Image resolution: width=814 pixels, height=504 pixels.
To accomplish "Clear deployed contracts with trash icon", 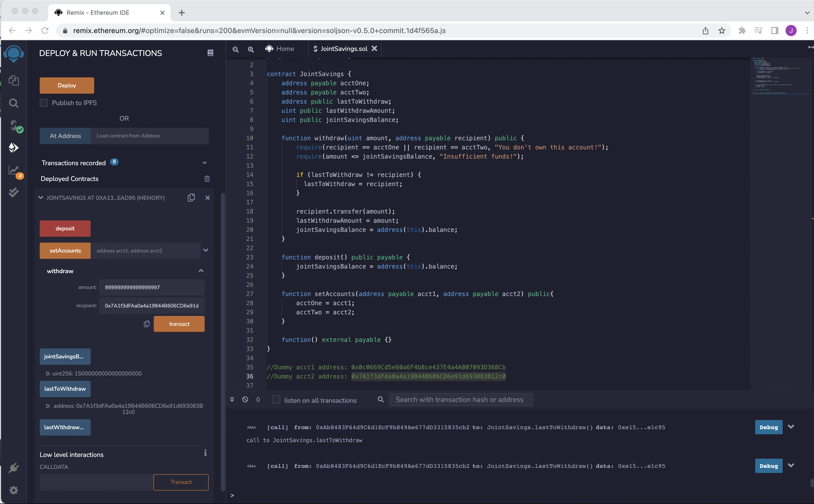I will click(x=207, y=179).
